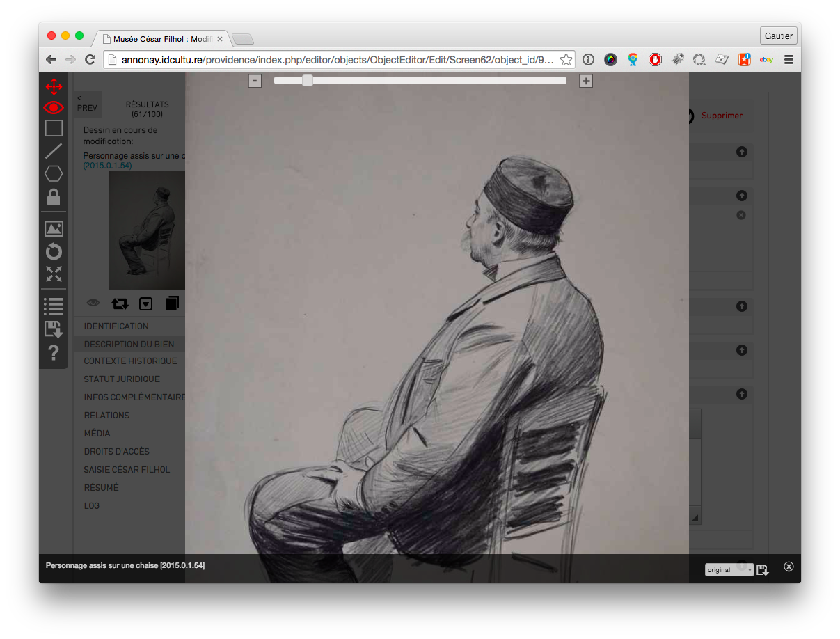Collapse the third bundle with its arrow
The width and height of the screenshot is (840, 639).
(x=741, y=306)
